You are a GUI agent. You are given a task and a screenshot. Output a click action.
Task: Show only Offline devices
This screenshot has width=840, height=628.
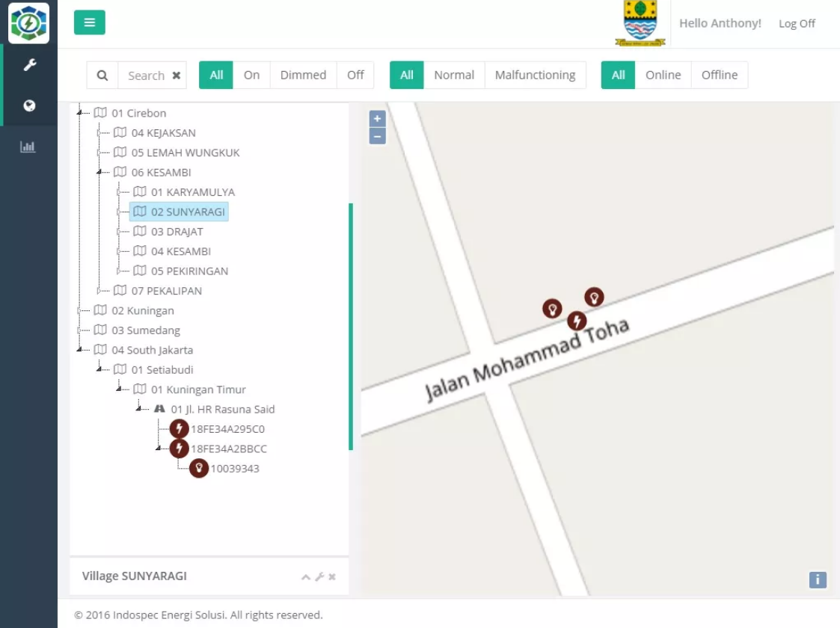(x=720, y=75)
